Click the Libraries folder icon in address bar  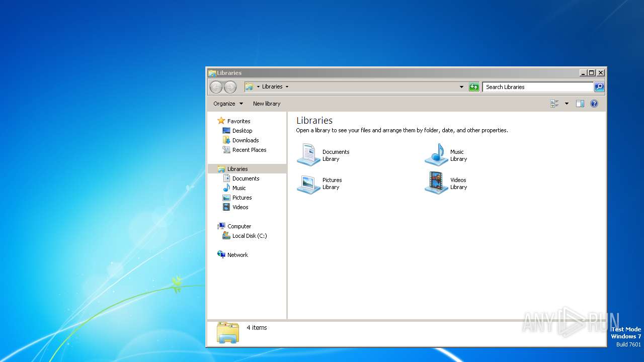pos(249,86)
